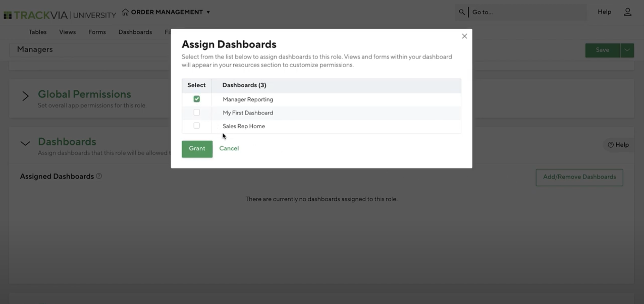The width and height of the screenshot is (644, 304).
Task: Switch to the Forms tab
Action: click(x=97, y=32)
